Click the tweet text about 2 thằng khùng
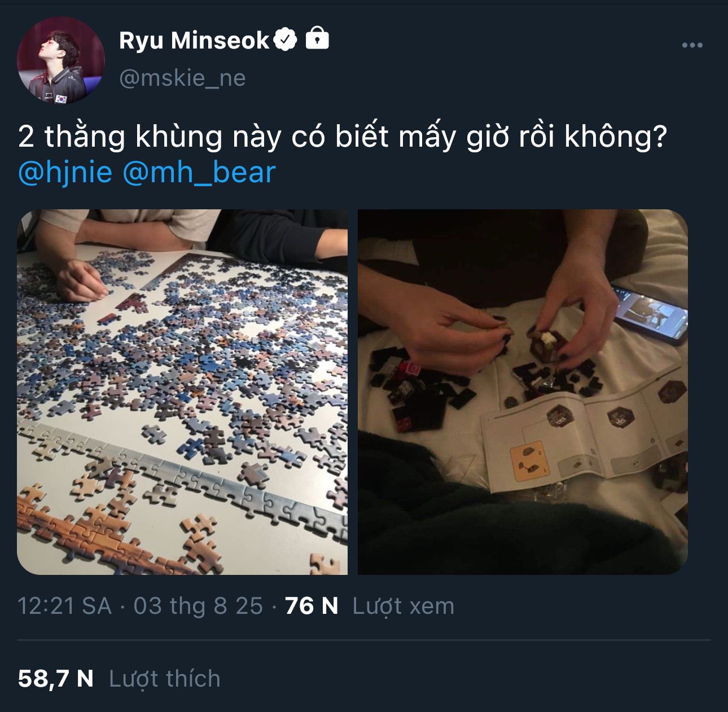The width and height of the screenshot is (728, 712). pos(342,137)
